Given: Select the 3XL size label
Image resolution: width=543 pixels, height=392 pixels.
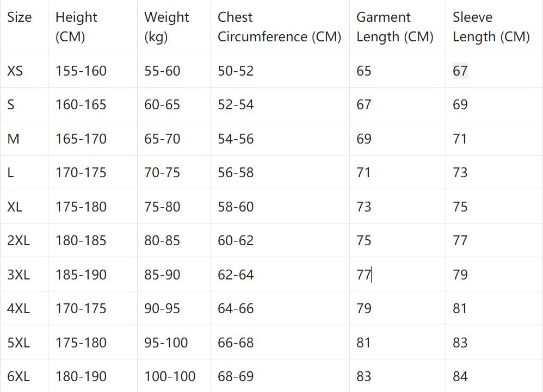Looking at the screenshot, I should (x=18, y=275).
